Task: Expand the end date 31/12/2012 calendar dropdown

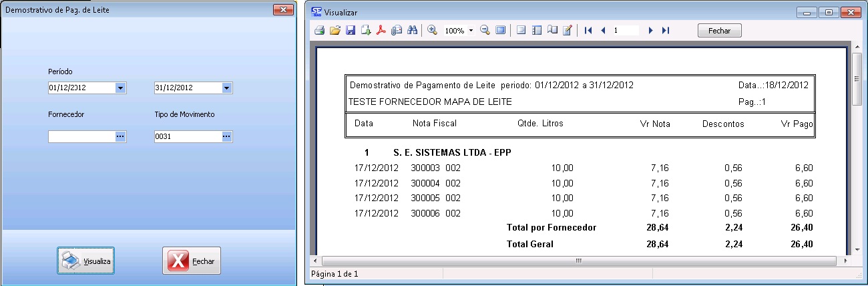Action: pos(226,88)
